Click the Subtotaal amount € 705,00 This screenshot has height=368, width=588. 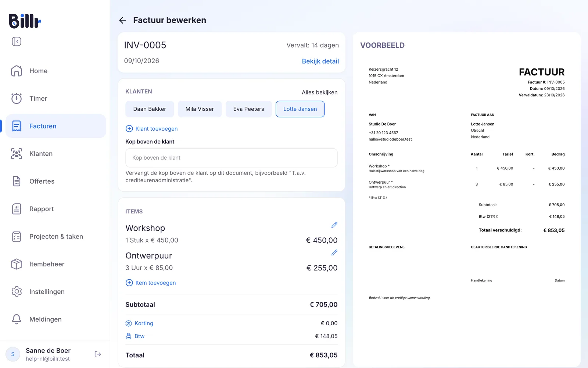[x=323, y=305]
